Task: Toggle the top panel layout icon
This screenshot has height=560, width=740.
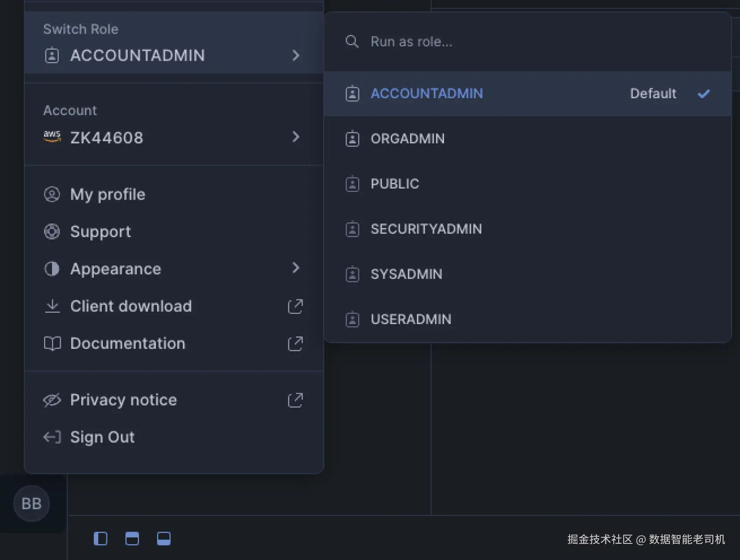Action: [132, 538]
